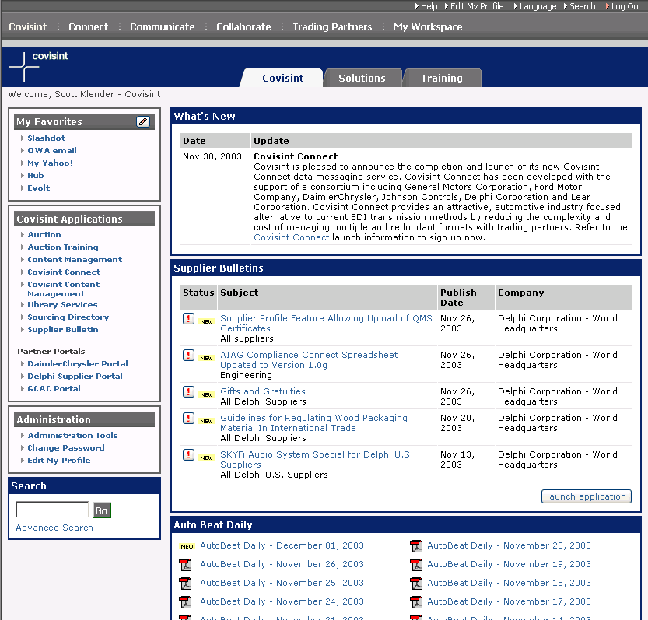
Task: Open alert icon for SKYFi Audio System bulletin
Action: 188,455
